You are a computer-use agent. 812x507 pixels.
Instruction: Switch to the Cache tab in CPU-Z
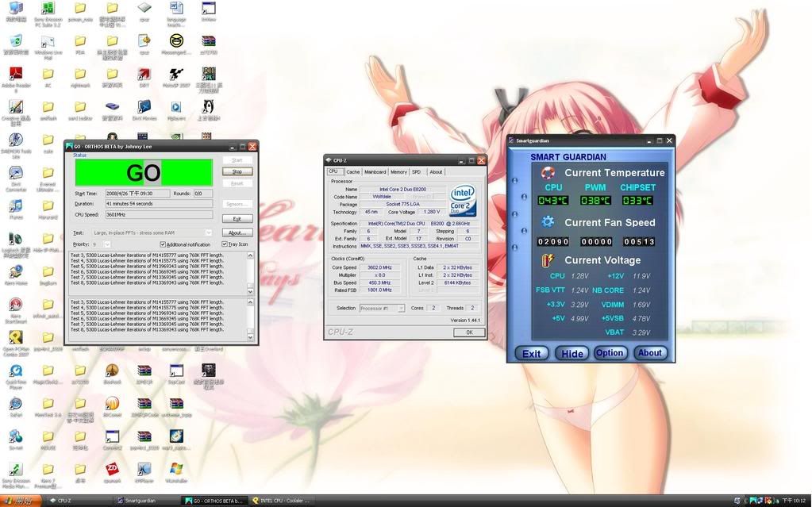pos(353,172)
